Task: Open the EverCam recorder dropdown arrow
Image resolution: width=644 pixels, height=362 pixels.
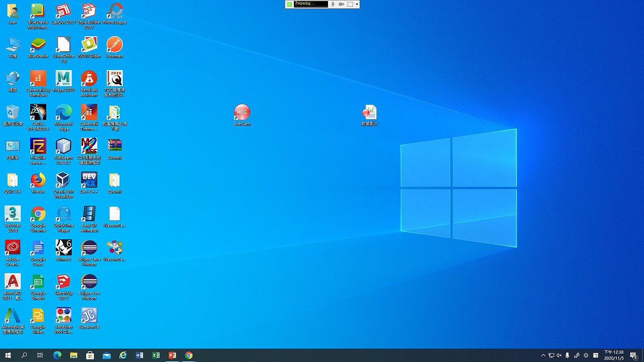Action: (x=357, y=4)
